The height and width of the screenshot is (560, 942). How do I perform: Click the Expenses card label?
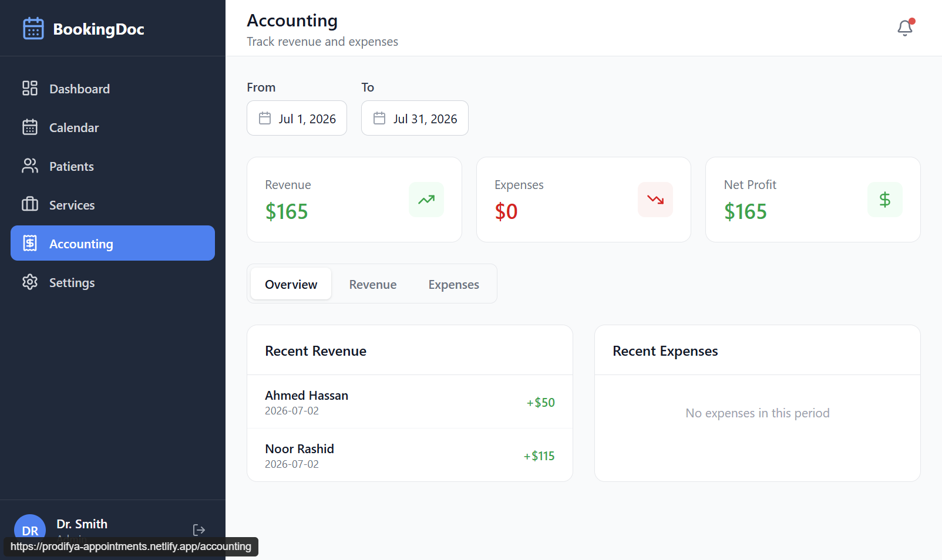coord(519,185)
